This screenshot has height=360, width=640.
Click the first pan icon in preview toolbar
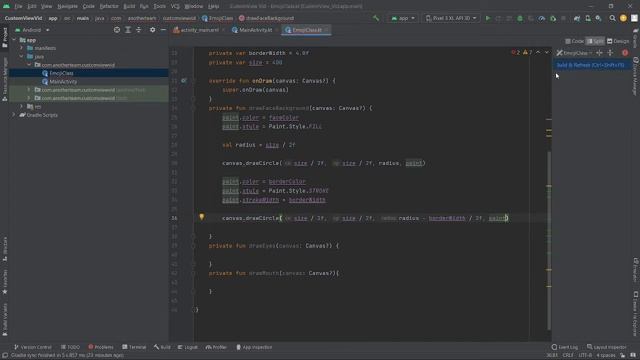[599, 53]
